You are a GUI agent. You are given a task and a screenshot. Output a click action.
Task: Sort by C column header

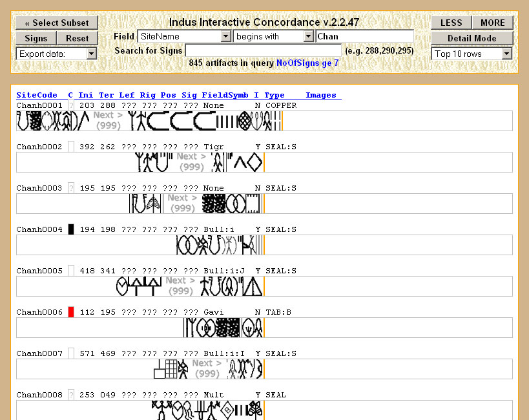click(x=70, y=95)
